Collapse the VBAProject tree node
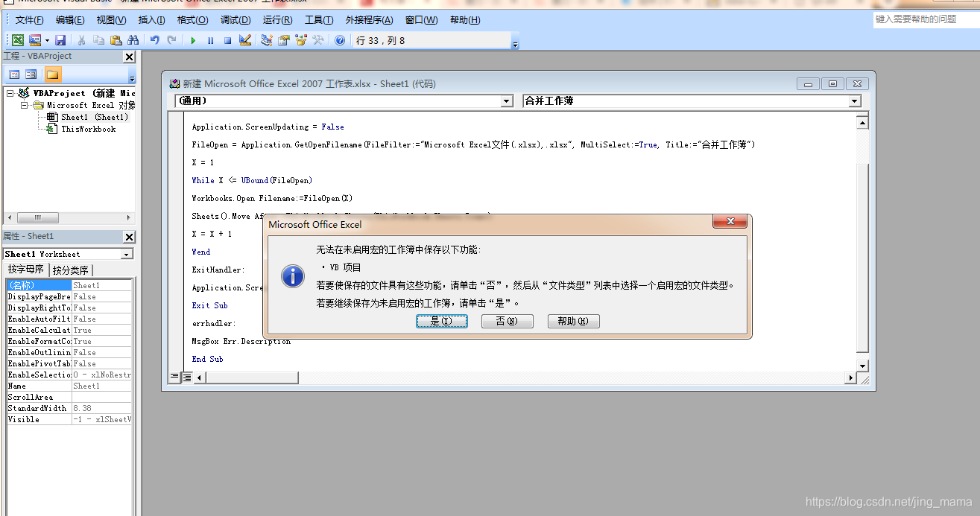The image size is (980, 516). click(10, 94)
